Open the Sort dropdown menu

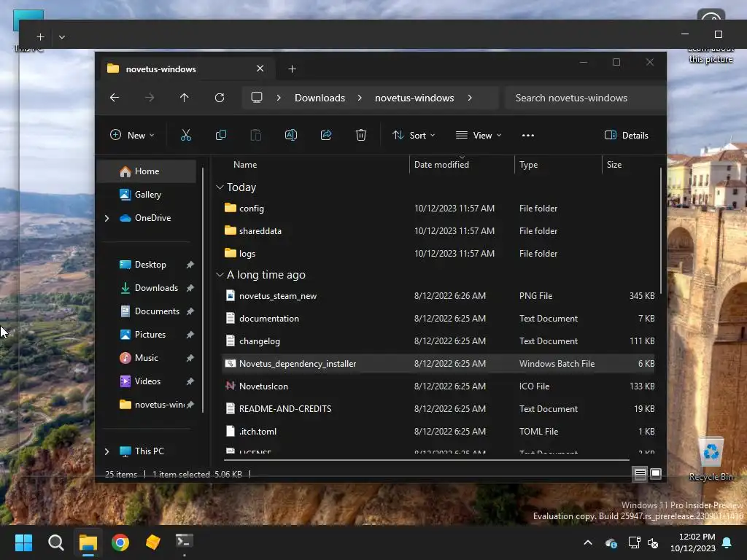[x=414, y=135]
